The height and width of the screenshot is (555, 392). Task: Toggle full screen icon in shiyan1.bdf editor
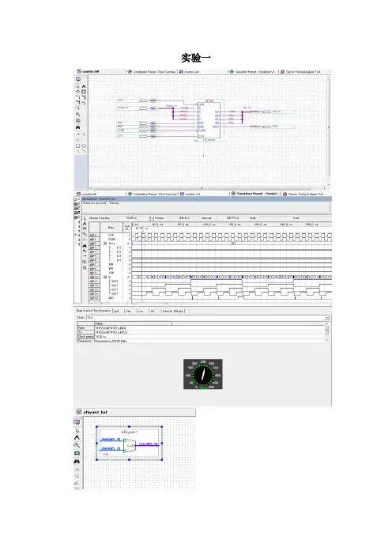click(x=77, y=454)
